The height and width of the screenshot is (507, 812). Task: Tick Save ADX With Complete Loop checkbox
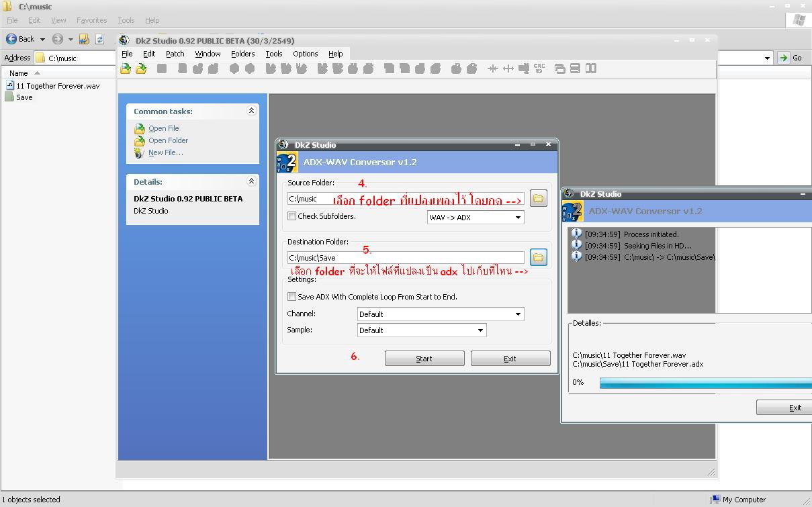coord(291,297)
